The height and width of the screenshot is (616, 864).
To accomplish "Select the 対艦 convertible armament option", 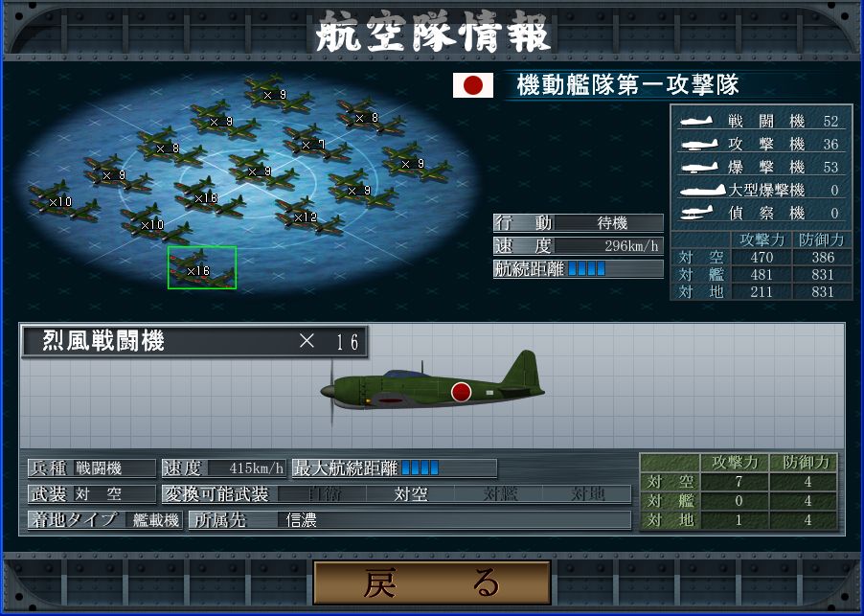I will [x=500, y=494].
